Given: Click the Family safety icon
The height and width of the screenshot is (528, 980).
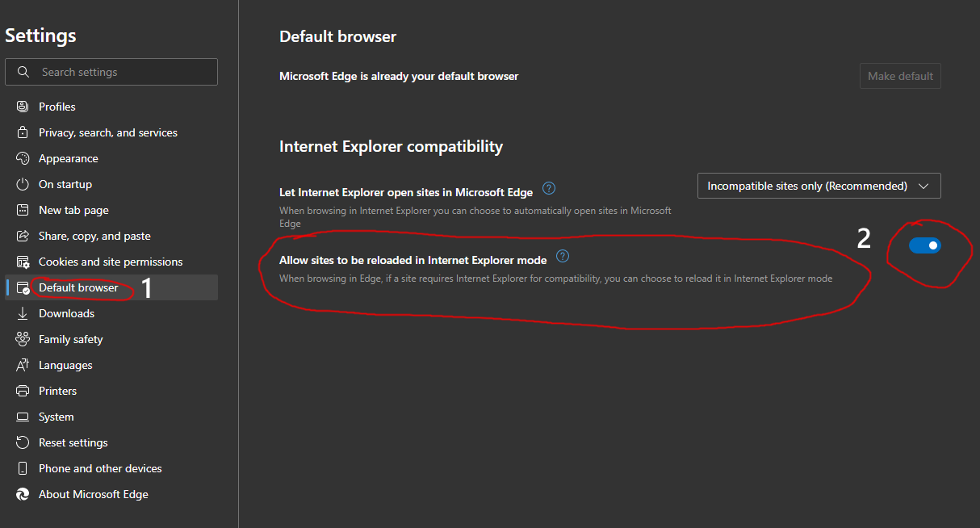Looking at the screenshot, I should pos(23,339).
